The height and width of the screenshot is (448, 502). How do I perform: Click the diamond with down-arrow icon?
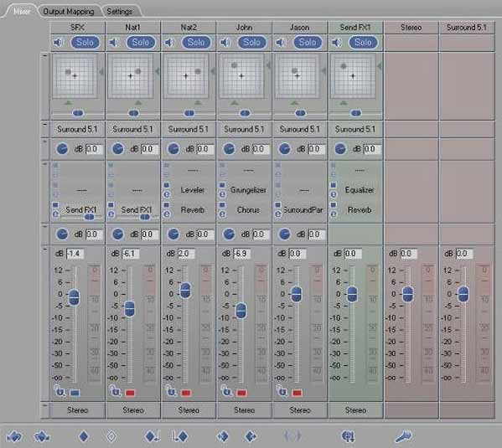click(x=153, y=436)
